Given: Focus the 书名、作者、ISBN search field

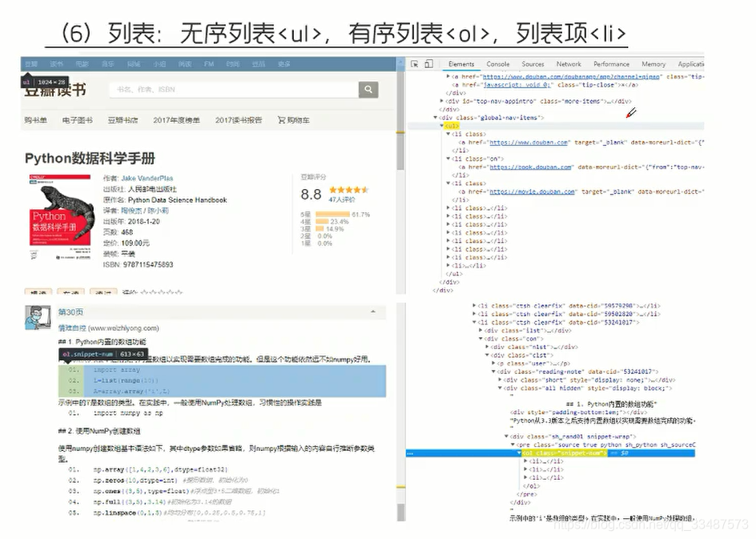Looking at the screenshot, I should pyautogui.click(x=234, y=89).
